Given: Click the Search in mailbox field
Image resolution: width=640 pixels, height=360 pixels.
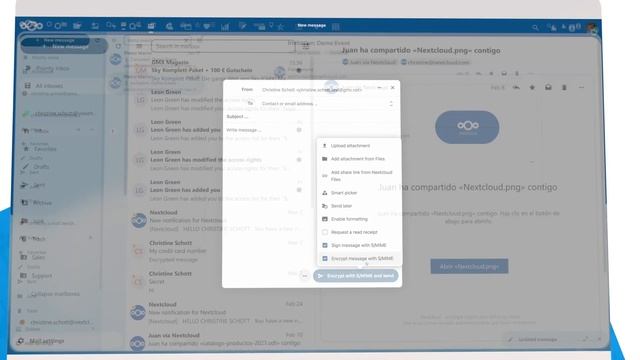Looking at the screenshot, I should pyautogui.click(x=223, y=46).
